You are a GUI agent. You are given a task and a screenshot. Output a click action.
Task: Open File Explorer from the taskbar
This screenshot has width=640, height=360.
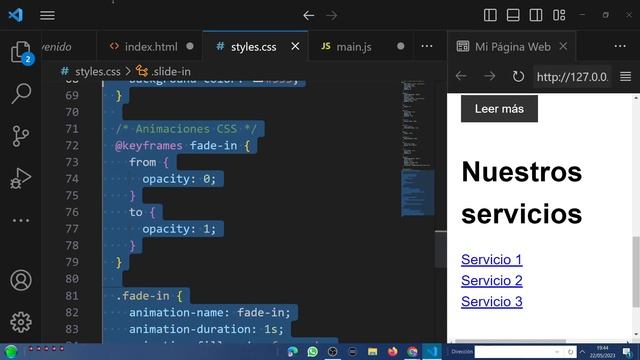pos(372,351)
